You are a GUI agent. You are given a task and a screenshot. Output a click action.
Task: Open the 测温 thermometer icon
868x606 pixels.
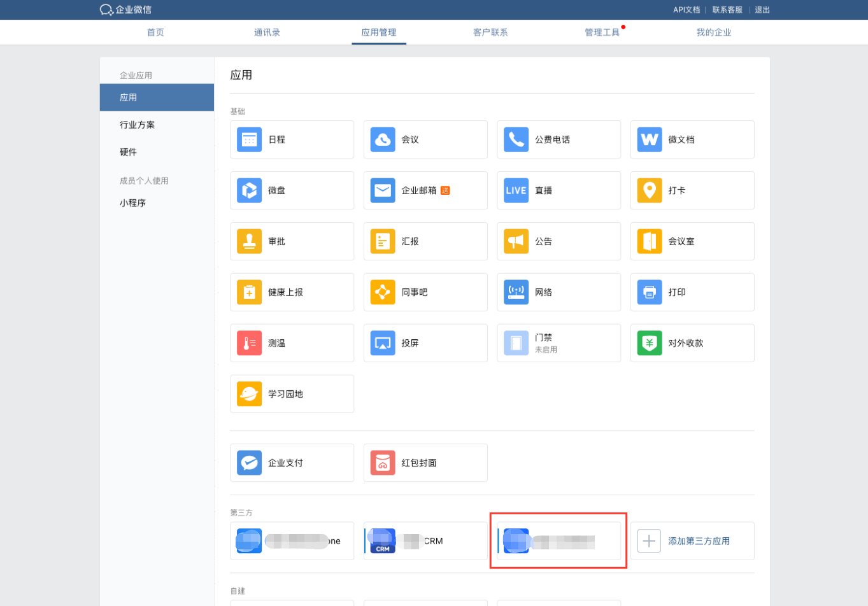tap(249, 343)
